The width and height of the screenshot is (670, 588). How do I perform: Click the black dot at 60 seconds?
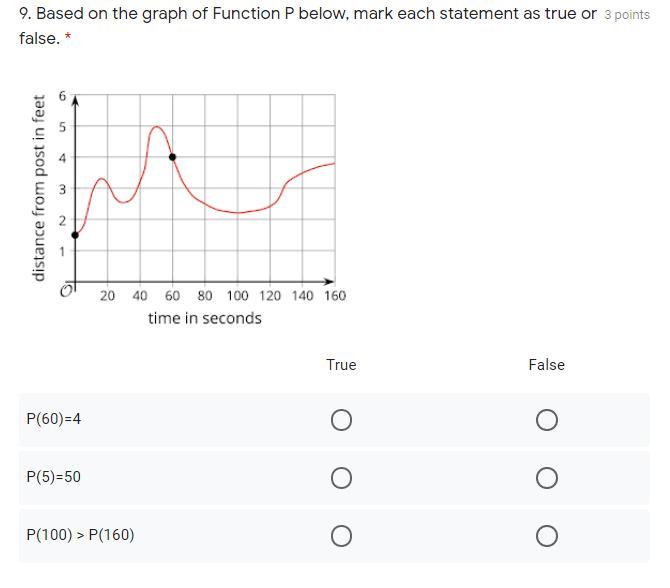point(173,157)
